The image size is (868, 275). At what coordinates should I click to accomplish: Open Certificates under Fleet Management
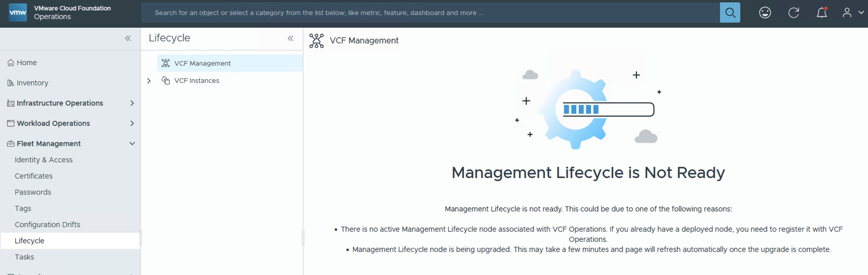(34, 176)
